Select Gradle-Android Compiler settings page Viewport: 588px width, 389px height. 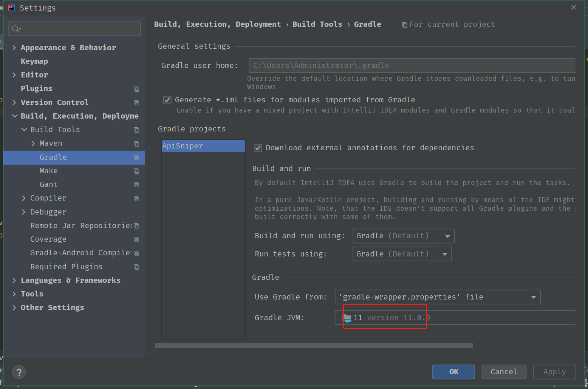(x=81, y=253)
